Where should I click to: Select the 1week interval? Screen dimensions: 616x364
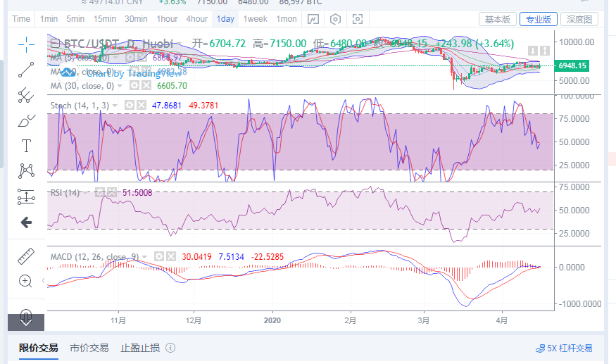(256, 19)
